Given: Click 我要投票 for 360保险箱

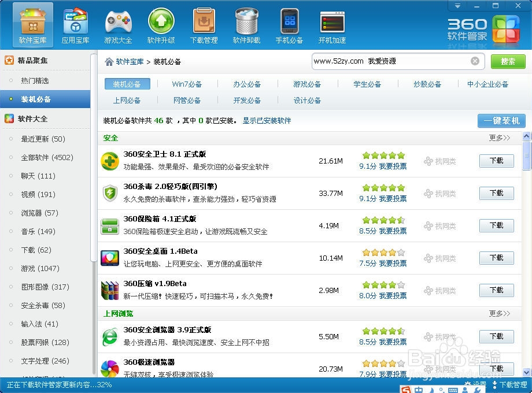Looking at the screenshot, I should (393, 231).
